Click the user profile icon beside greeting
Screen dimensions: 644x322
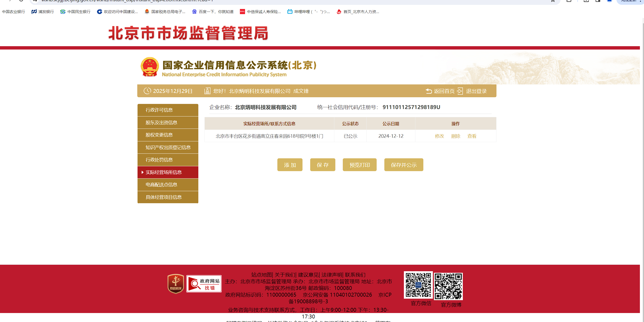pyautogui.click(x=207, y=91)
